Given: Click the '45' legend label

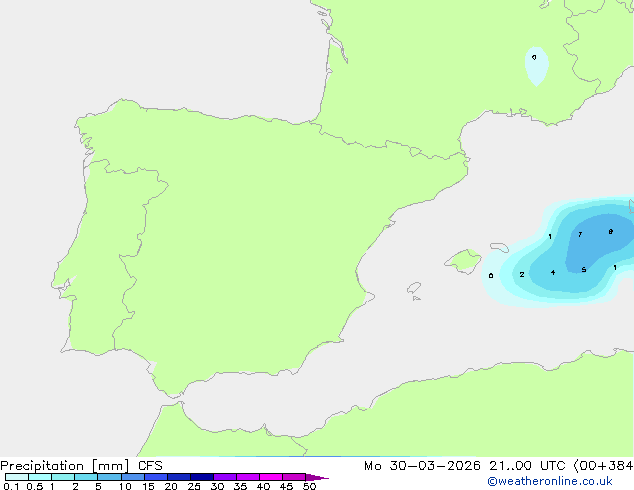Looking at the screenshot, I should click(286, 486).
